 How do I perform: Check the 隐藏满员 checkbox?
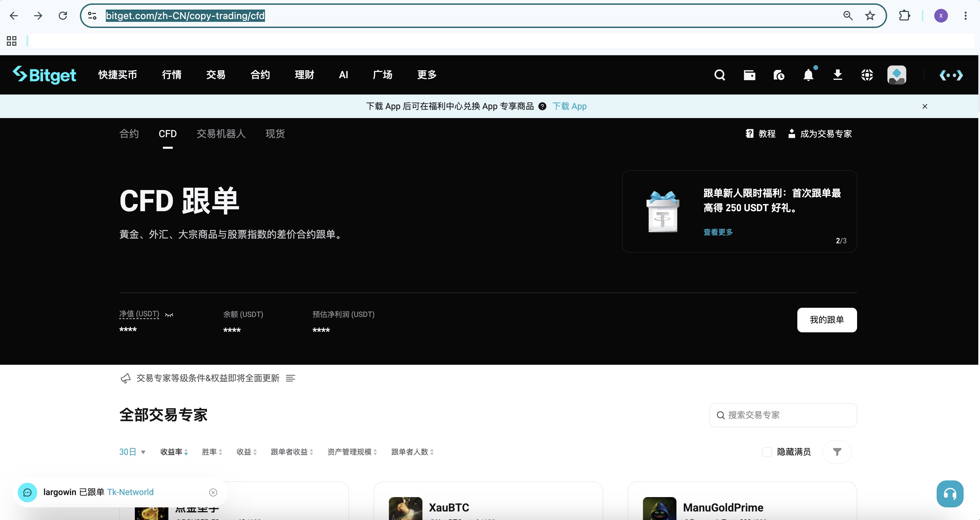tap(767, 451)
